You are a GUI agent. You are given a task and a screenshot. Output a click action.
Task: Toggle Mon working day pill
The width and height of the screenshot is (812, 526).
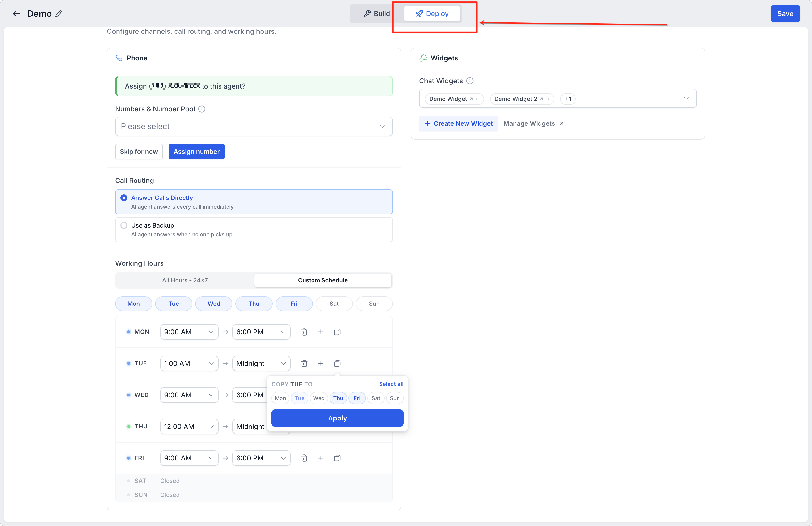click(134, 304)
